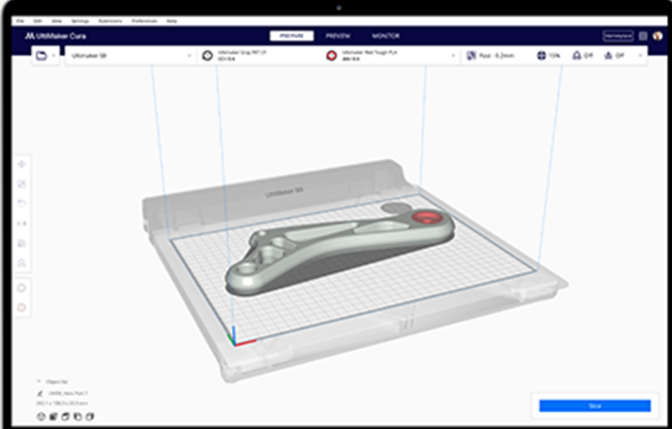672x429 pixels.
Task: Select the Scale tool in left toolbar
Action: click(22, 183)
